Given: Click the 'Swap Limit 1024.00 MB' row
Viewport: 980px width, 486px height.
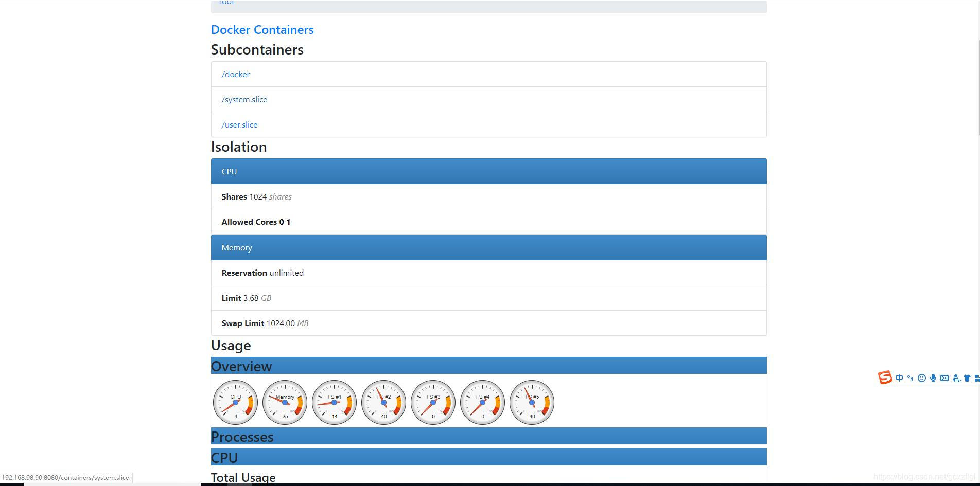Looking at the screenshot, I should 488,323.
